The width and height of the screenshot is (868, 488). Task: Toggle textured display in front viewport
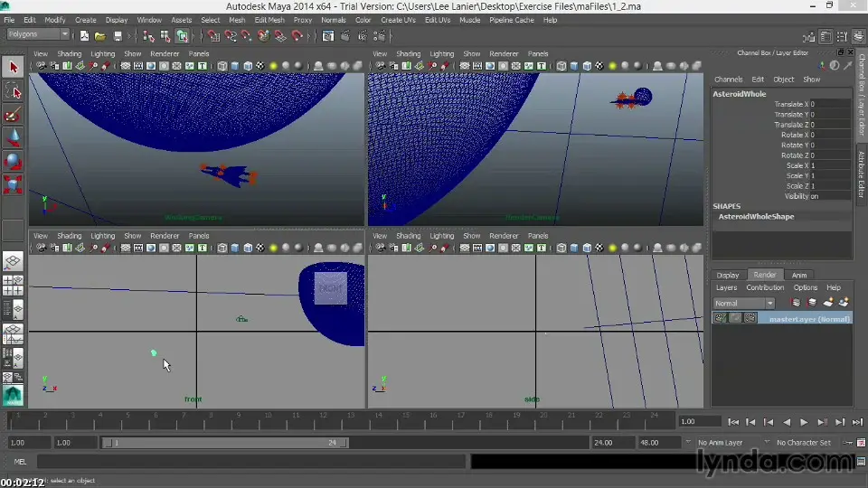260,248
